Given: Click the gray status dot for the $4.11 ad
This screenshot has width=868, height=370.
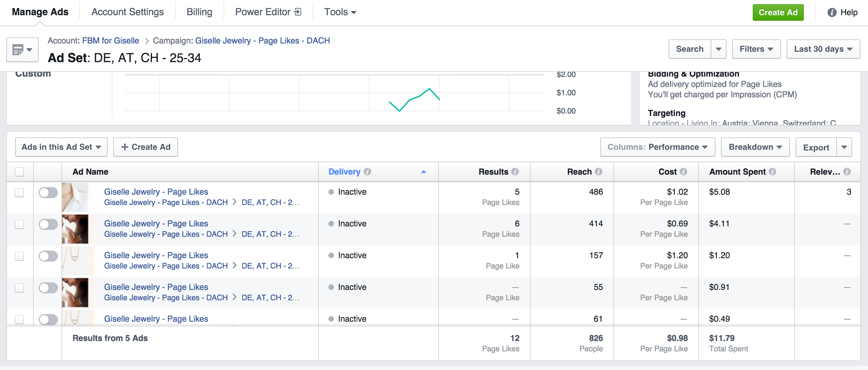Looking at the screenshot, I should pos(331,224).
